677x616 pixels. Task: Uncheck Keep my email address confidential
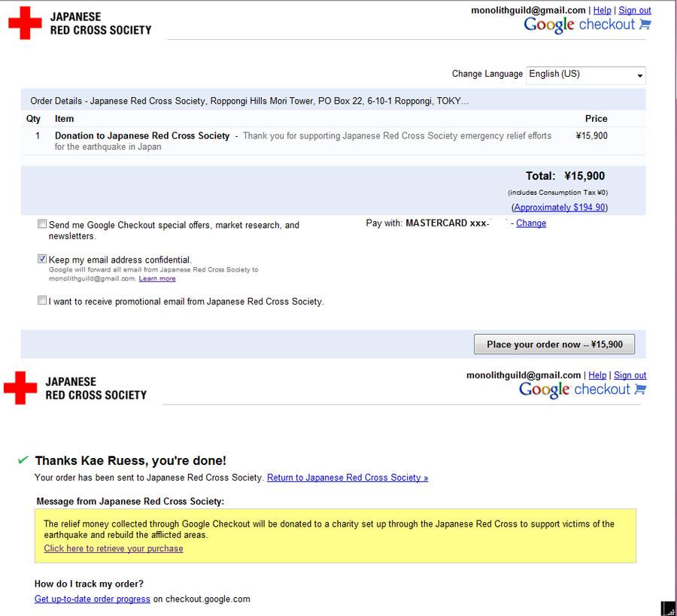(x=42, y=259)
